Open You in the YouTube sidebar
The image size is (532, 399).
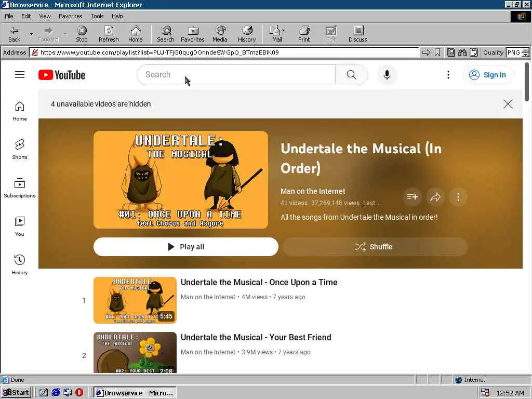coord(20,227)
